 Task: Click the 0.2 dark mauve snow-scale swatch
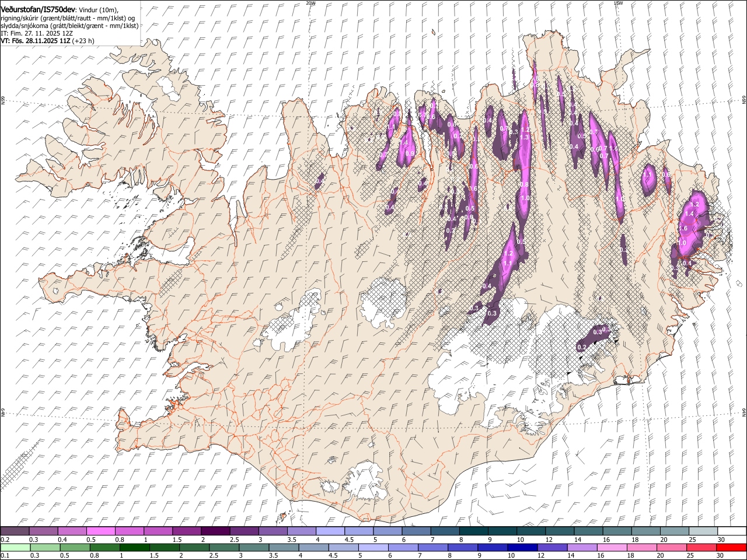coord(15,531)
